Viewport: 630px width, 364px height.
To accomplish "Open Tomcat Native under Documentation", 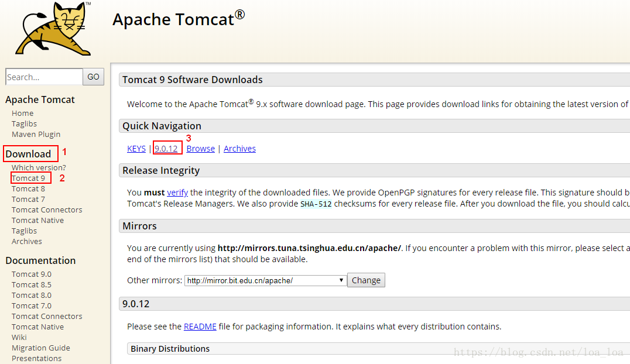I will pos(37,327).
